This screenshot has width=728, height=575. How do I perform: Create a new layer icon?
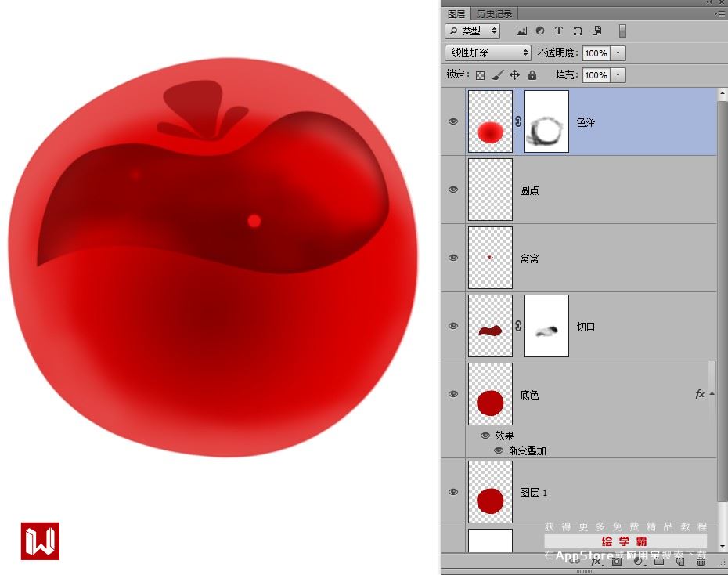[680, 562]
